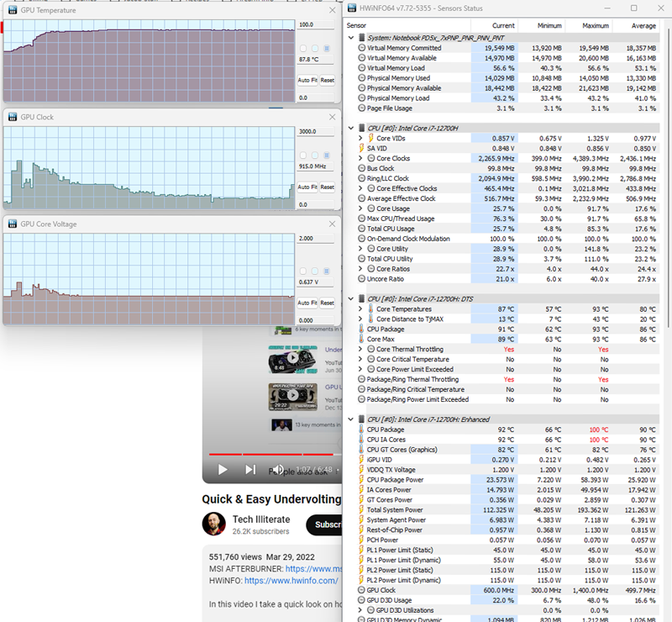Close the GPU Temperature graph window

coord(332,10)
